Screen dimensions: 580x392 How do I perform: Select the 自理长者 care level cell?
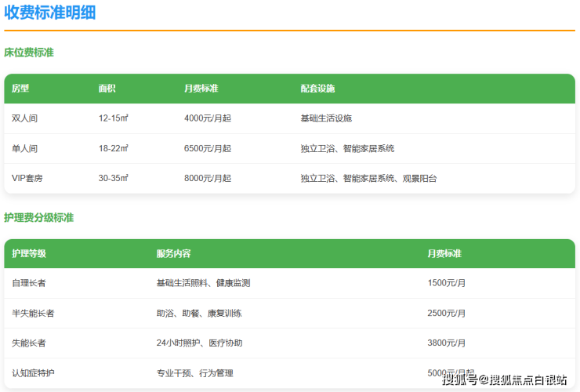point(29,283)
